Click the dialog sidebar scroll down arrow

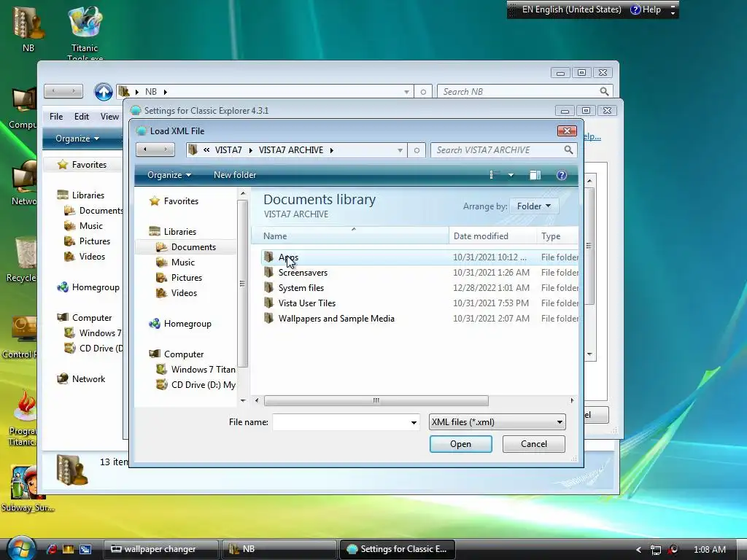[243, 400]
